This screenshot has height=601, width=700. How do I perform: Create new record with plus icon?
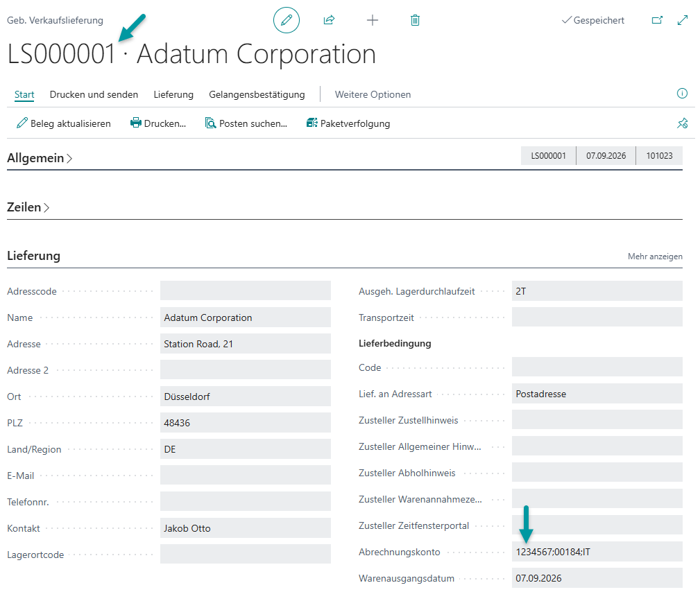[373, 20]
